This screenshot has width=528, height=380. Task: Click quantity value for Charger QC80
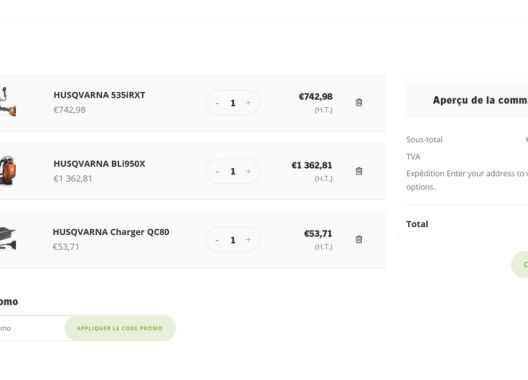pos(233,240)
